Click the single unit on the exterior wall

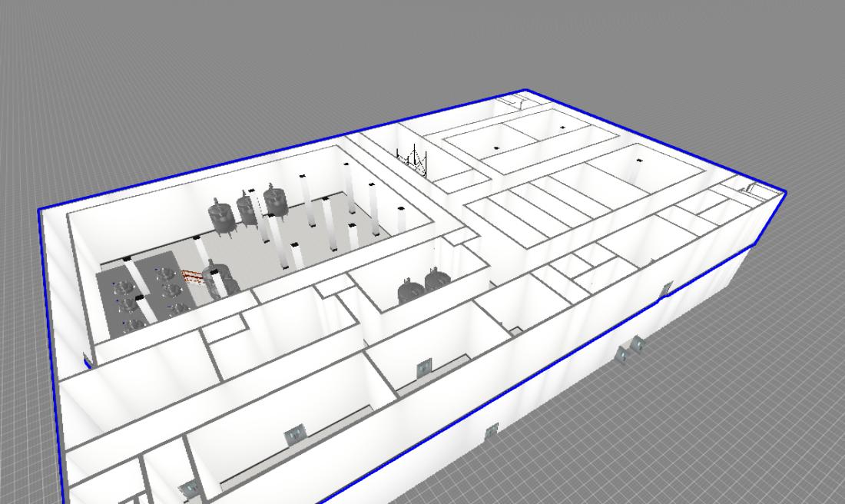coord(491,433)
